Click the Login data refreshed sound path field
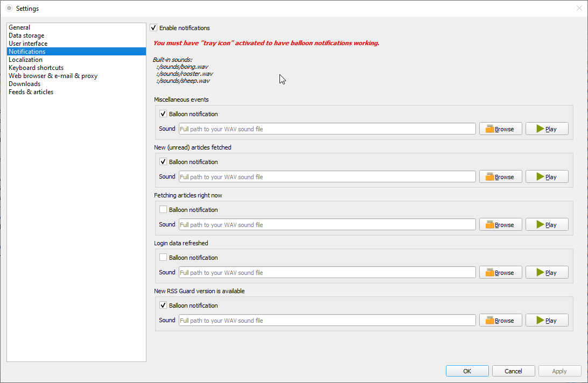 [x=327, y=273]
